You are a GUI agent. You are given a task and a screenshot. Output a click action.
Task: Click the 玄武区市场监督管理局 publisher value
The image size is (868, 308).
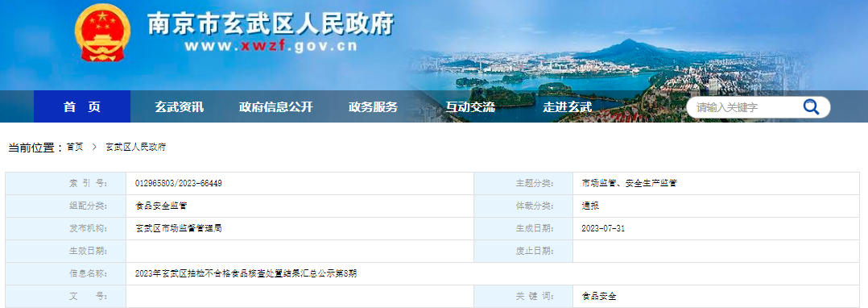(178, 228)
